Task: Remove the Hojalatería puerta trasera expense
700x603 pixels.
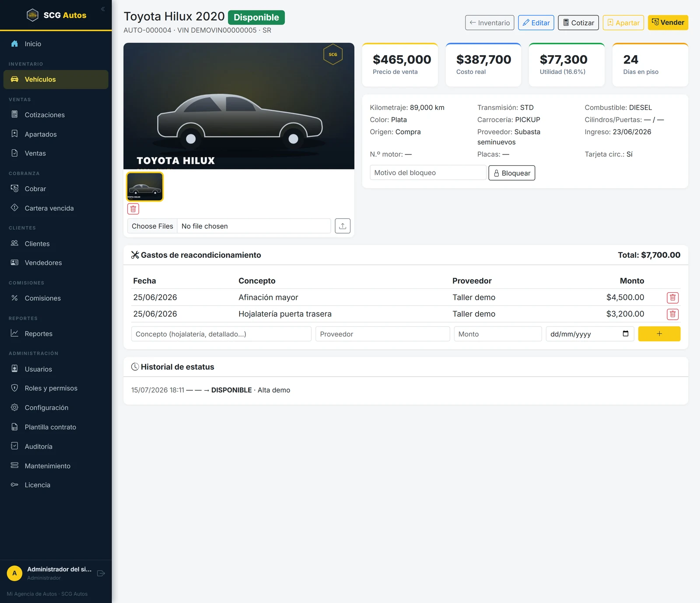Action: 673,314
